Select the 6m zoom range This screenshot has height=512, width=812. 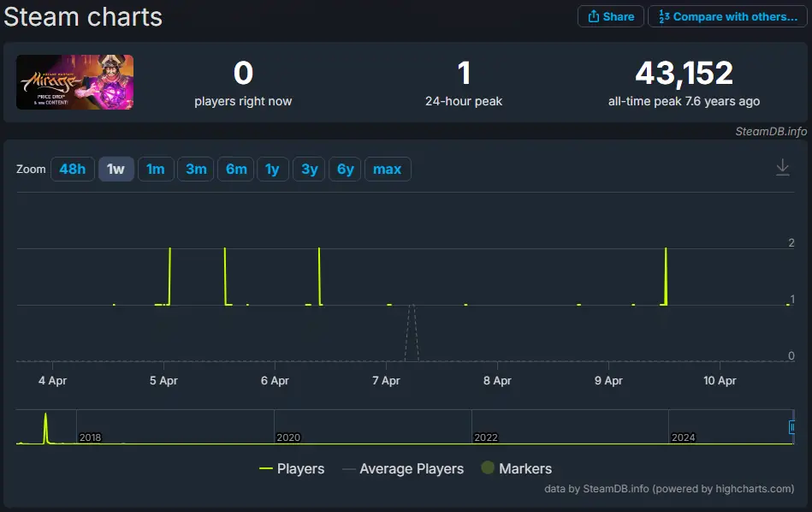(235, 169)
